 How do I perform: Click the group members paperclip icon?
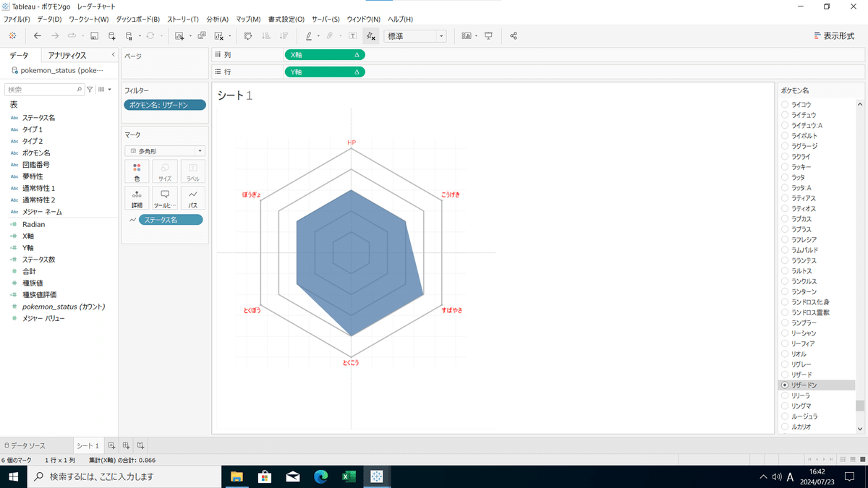[x=330, y=35]
